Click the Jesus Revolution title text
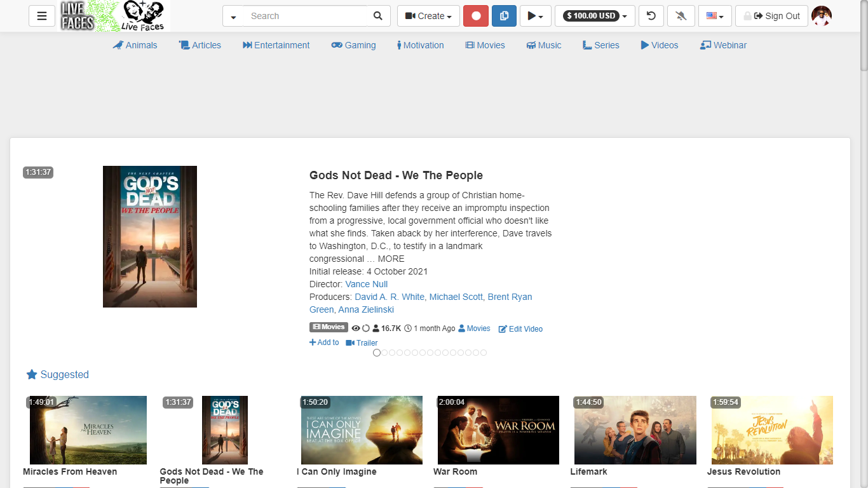This screenshot has width=868, height=488. coord(744,471)
